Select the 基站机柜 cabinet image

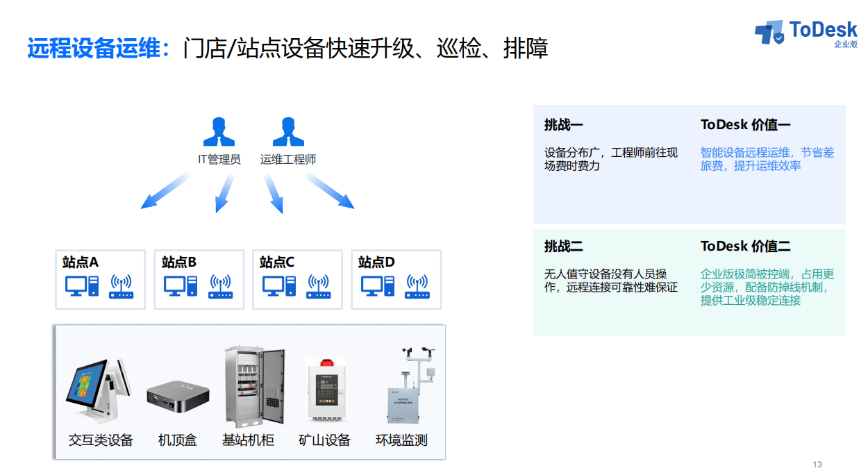(254, 386)
